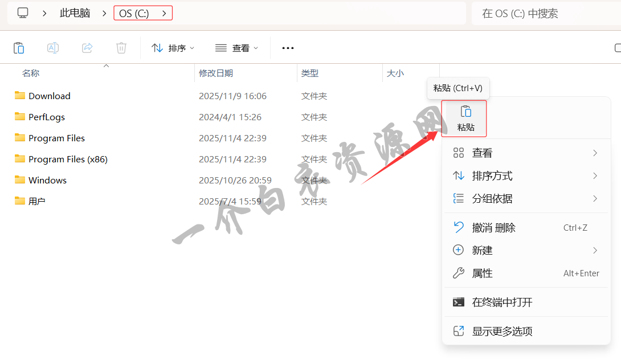Click 撤消 删除 menu entry
The image size is (621, 364).
493,227
